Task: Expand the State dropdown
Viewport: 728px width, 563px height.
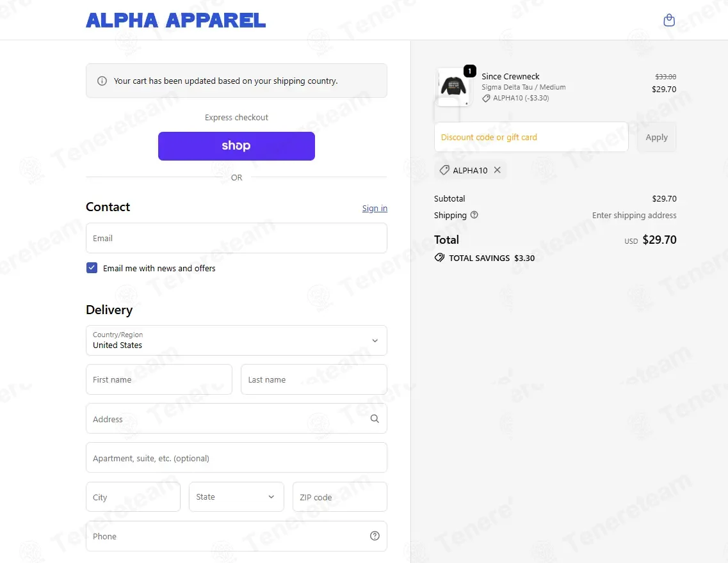Action: click(236, 497)
